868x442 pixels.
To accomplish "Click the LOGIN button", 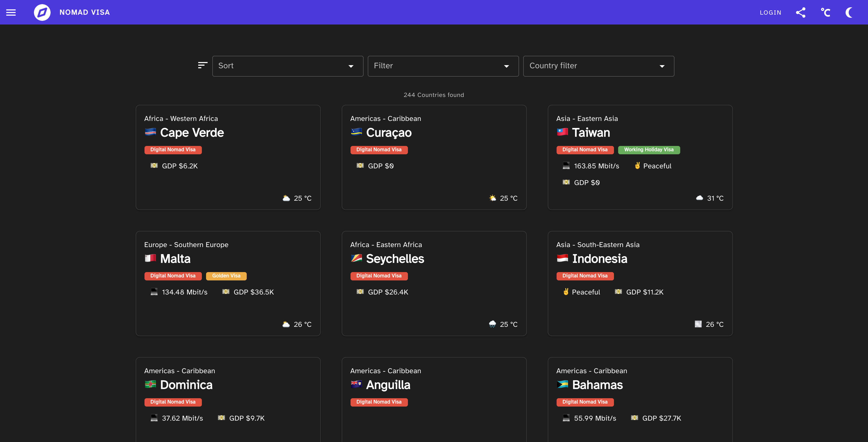I will (x=770, y=13).
